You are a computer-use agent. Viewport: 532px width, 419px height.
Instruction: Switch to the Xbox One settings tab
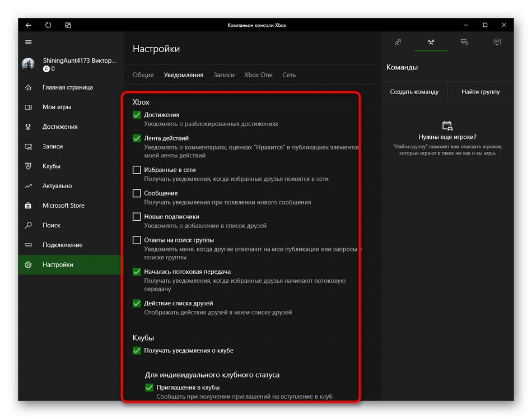(x=258, y=75)
